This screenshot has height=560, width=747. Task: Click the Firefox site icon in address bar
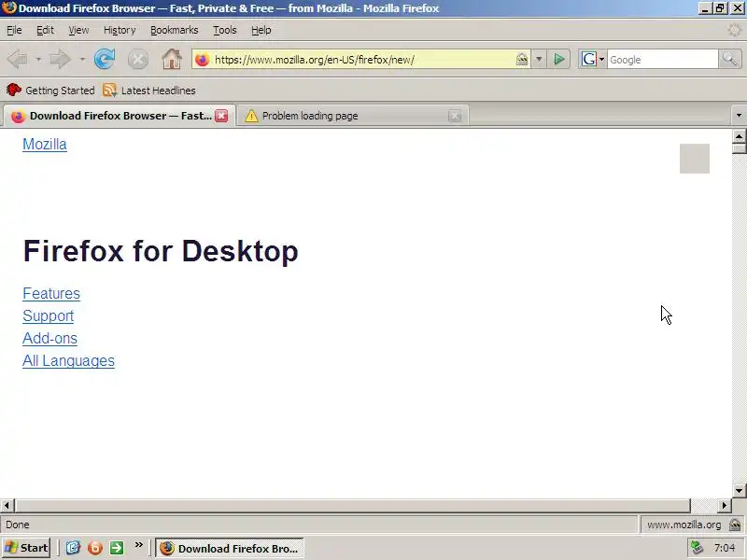(x=203, y=60)
